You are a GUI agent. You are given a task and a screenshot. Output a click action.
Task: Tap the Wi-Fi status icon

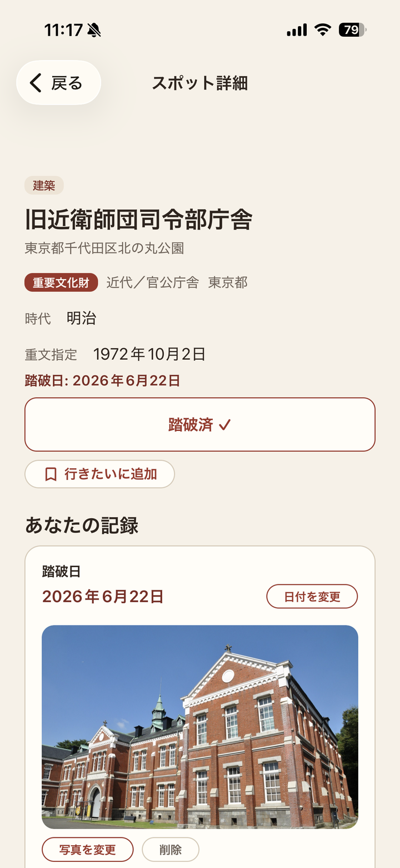point(322,30)
